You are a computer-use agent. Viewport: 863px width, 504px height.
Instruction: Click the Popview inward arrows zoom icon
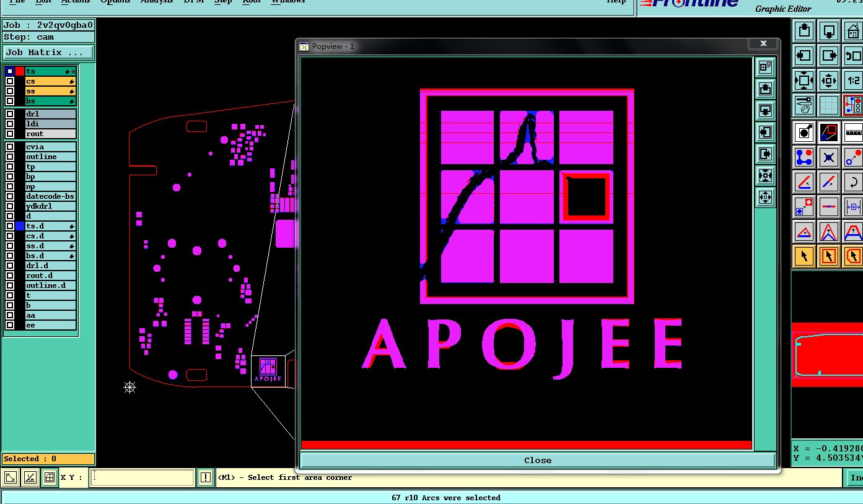(765, 175)
